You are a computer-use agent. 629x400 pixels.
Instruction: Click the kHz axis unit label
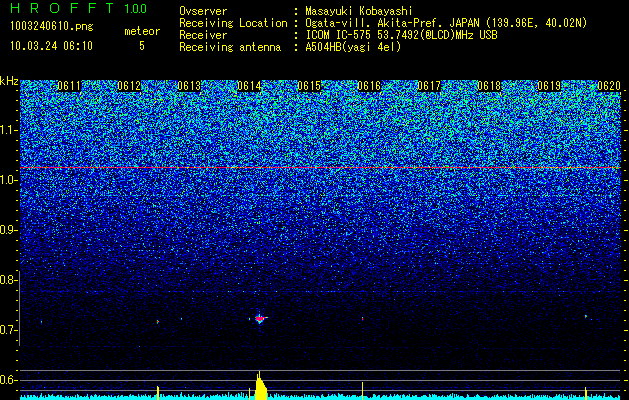(9, 81)
